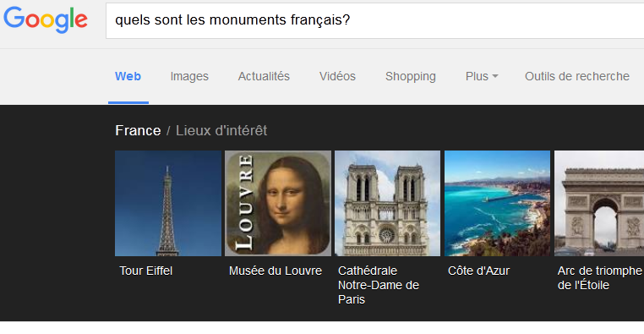Click the Côte d'Azur caption text
644x334 pixels.
[x=478, y=271]
